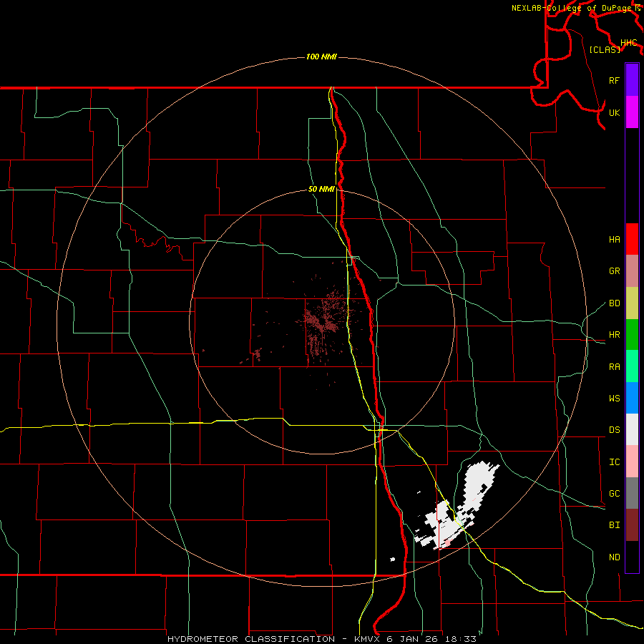Click the small pink ice crystal echo patch
The height and width of the screenshot is (644, 644).
447,543
